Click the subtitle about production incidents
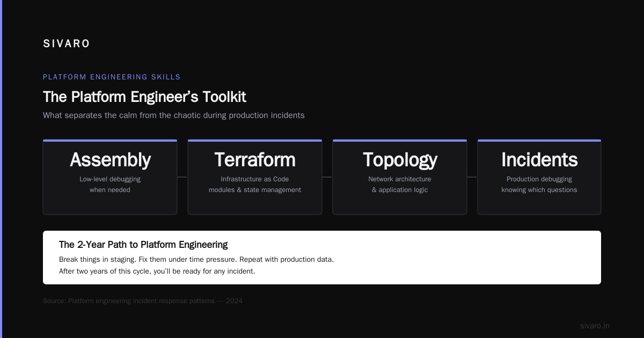The width and height of the screenshot is (644, 338). pos(173,115)
